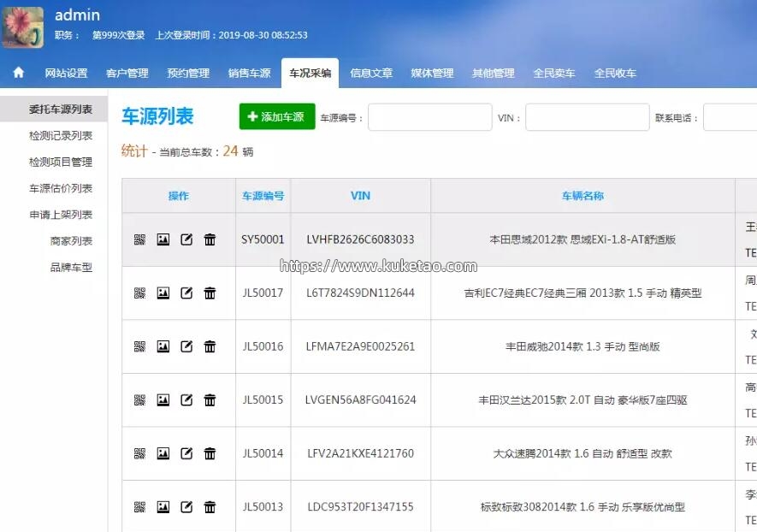Image resolution: width=757 pixels, height=532 pixels.
Task: Delete vehicle record JL50015
Action: (x=210, y=400)
